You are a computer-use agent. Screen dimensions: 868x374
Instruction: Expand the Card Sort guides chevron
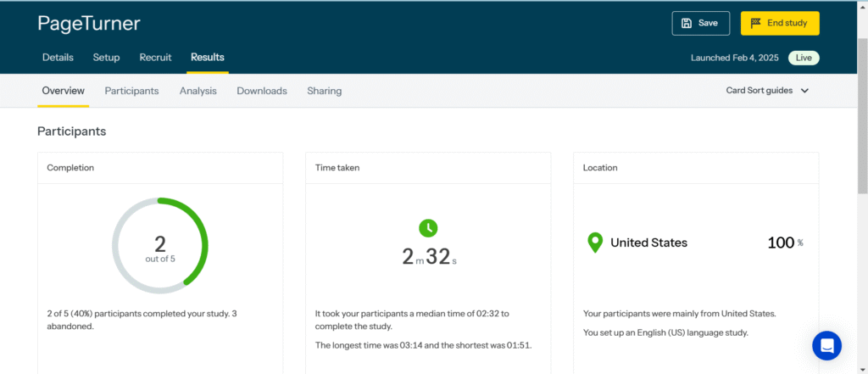pos(805,91)
